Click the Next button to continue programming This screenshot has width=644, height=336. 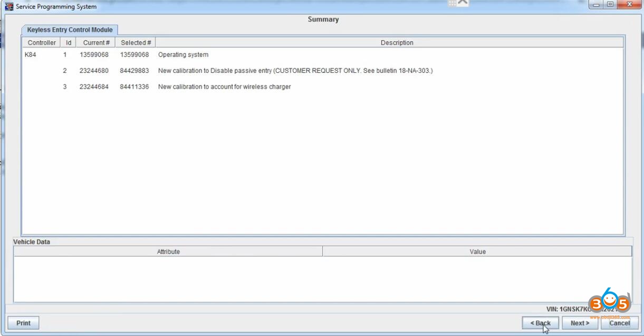pos(579,322)
